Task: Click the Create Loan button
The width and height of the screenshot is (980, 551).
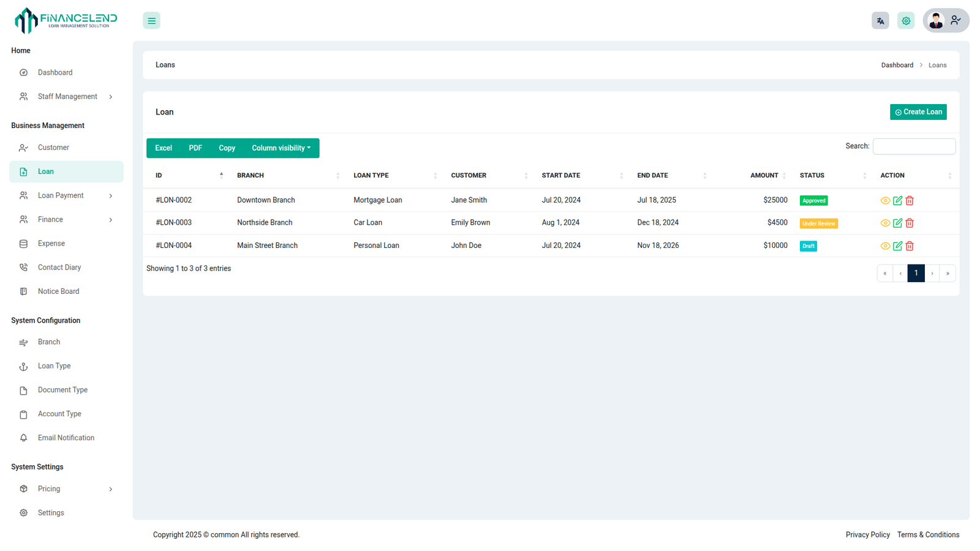Action: pyautogui.click(x=918, y=112)
